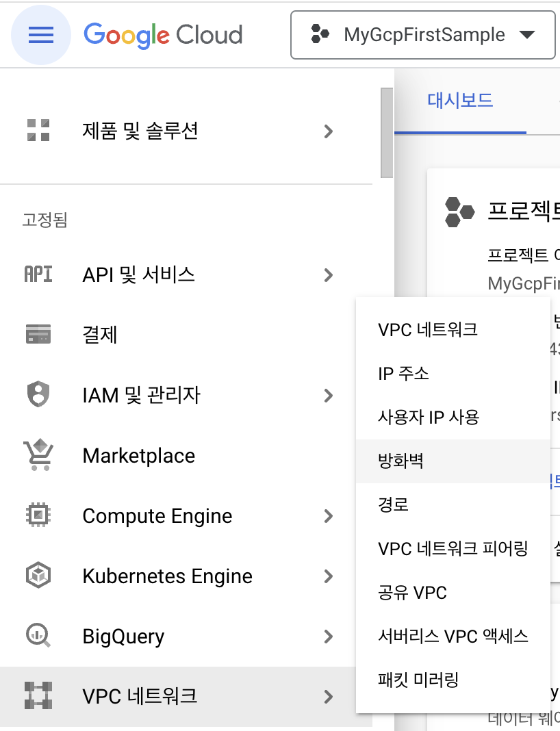The image size is (560, 731).
Task: Click the 결제 billing card icon
Action: pyautogui.click(x=38, y=334)
